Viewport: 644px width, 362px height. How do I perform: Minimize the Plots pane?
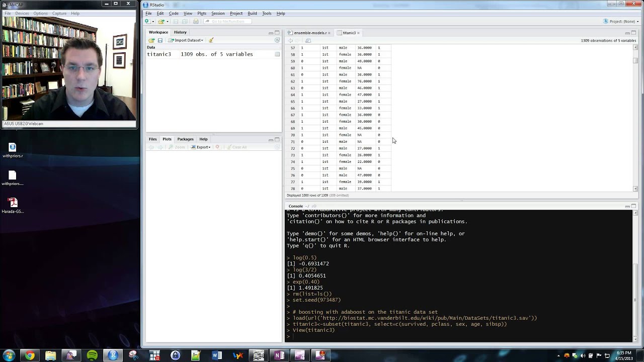point(271,140)
